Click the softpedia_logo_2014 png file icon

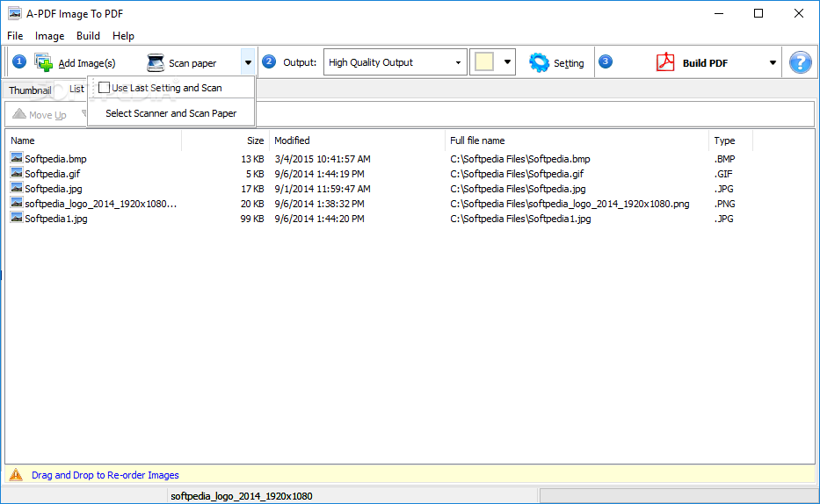(x=17, y=203)
